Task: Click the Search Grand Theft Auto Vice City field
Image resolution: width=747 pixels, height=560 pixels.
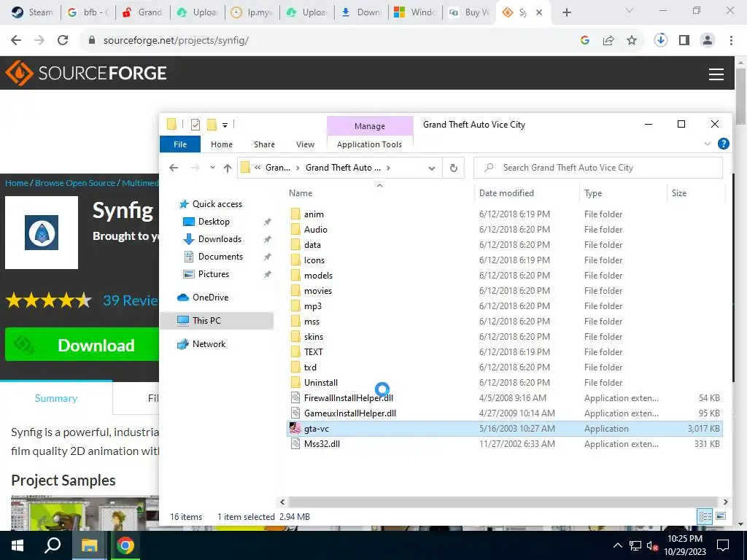Action: tap(598, 168)
